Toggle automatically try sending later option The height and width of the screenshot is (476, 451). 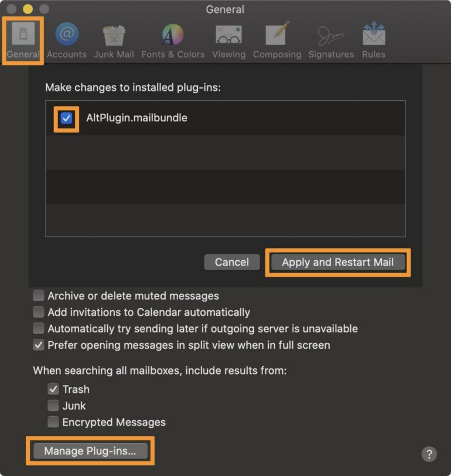39,329
